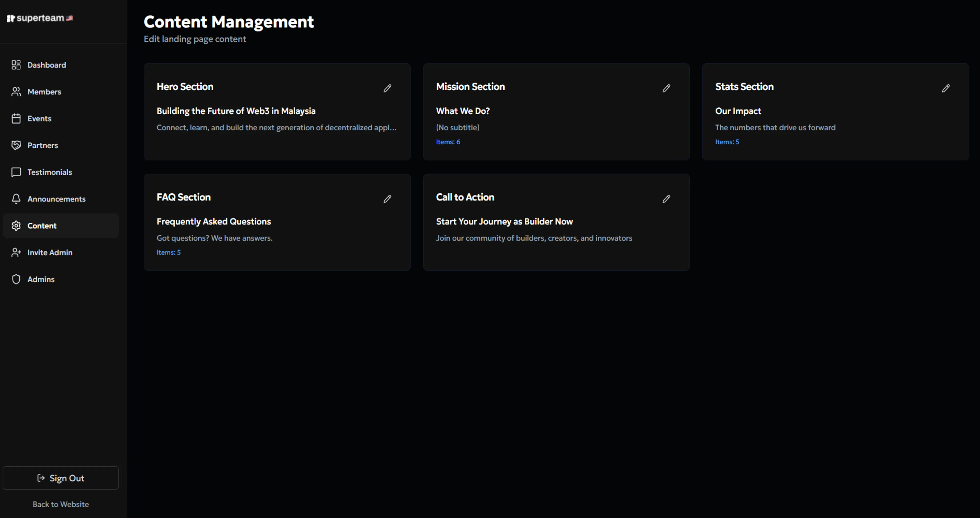Click the Members people icon

16,91
